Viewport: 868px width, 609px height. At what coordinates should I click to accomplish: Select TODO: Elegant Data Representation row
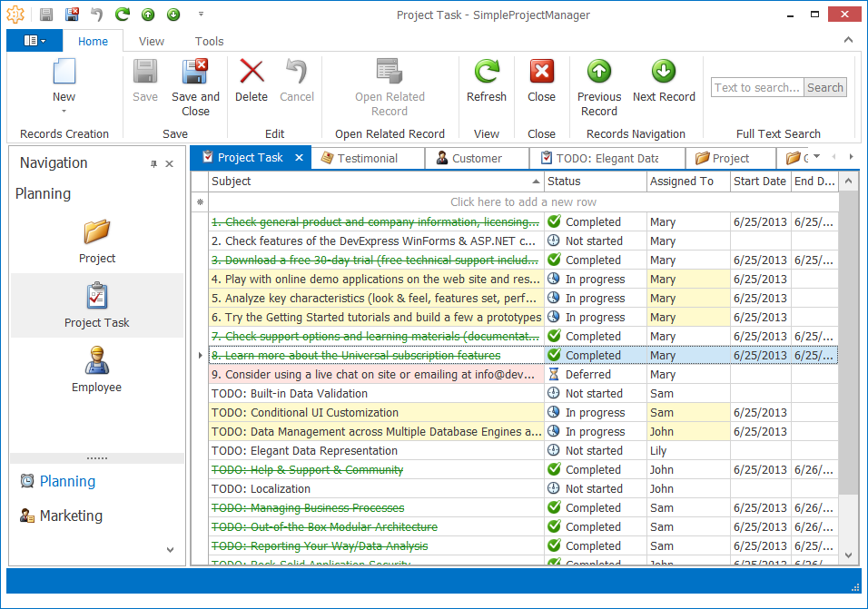pyautogui.click(x=523, y=450)
